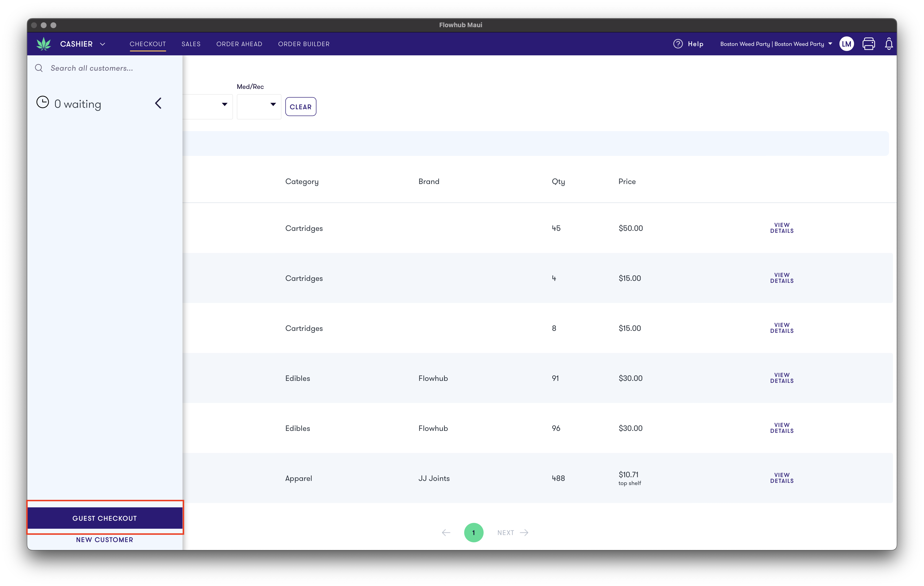Click GUEST CHECKOUT button
924x586 pixels.
[x=104, y=518]
